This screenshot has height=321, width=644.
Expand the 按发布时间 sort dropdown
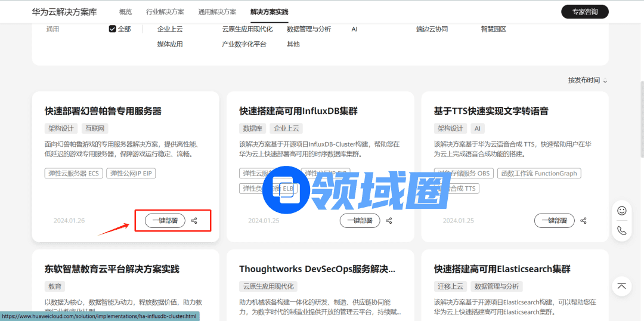point(587,81)
